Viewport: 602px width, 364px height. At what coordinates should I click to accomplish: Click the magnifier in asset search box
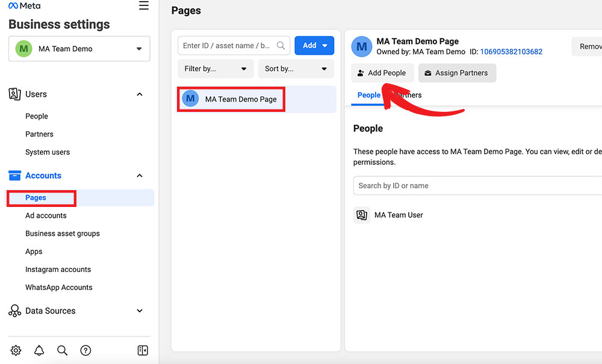tap(281, 46)
